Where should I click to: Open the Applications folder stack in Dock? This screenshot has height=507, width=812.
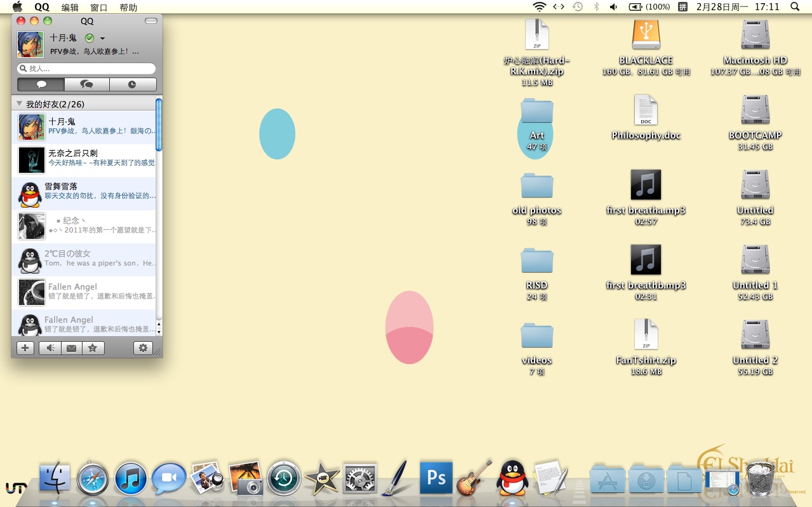point(608,478)
